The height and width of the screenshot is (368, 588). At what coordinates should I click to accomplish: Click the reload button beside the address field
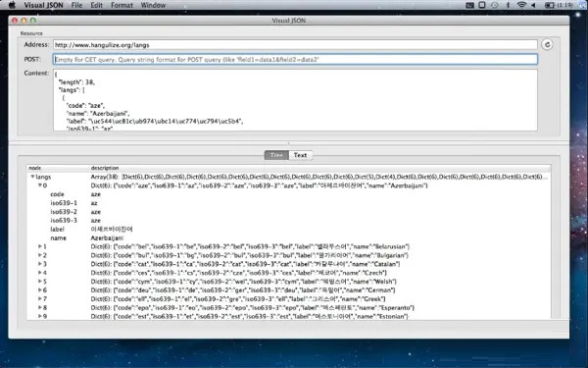547,45
